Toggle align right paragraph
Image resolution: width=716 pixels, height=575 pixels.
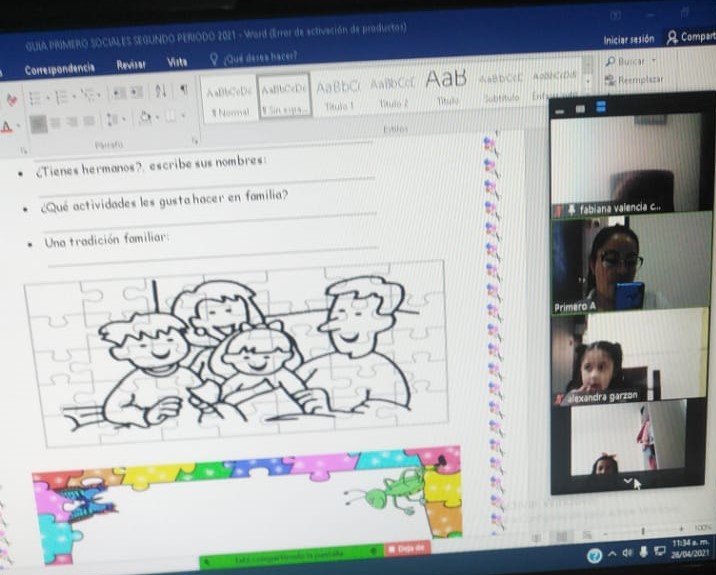72,122
